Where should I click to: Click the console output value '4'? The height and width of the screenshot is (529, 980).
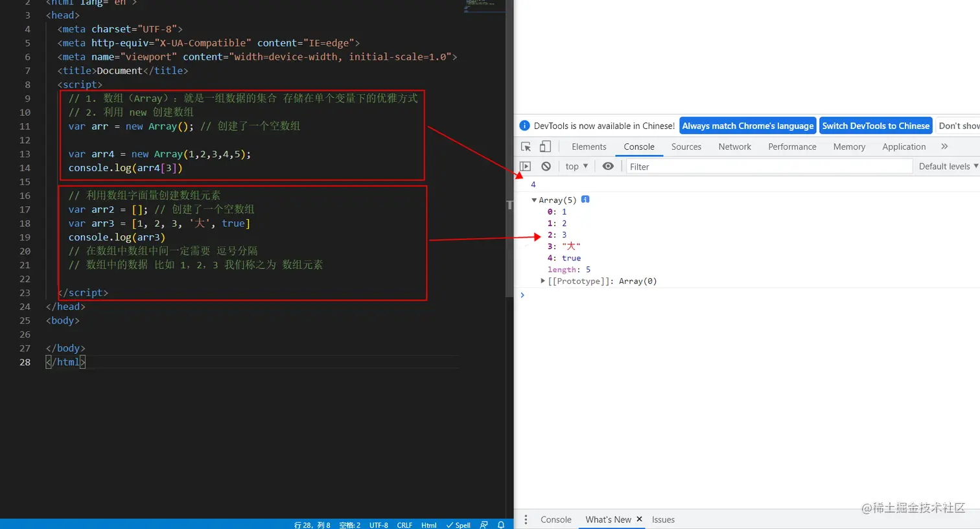(533, 185)
